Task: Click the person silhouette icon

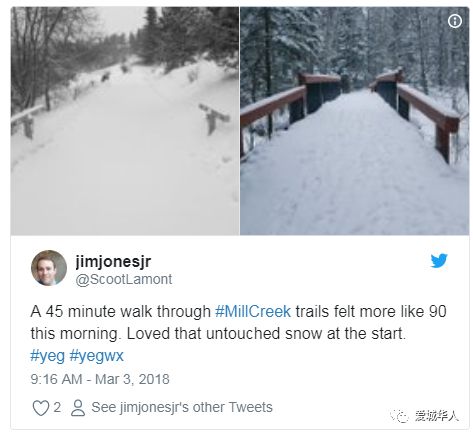Action: click(78, 408)
